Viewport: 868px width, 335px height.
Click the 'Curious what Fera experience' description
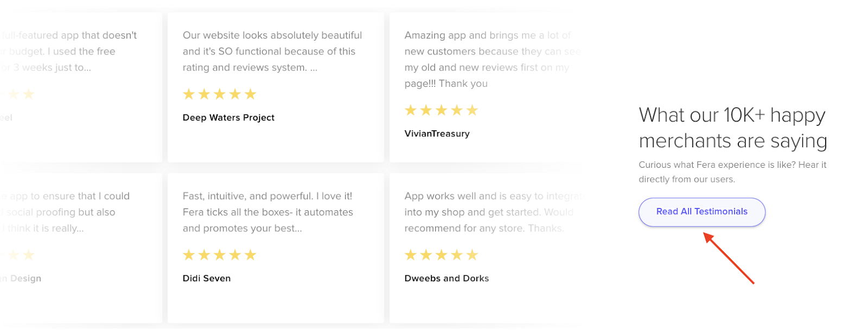pyautogui.click(x=732, y=172)
